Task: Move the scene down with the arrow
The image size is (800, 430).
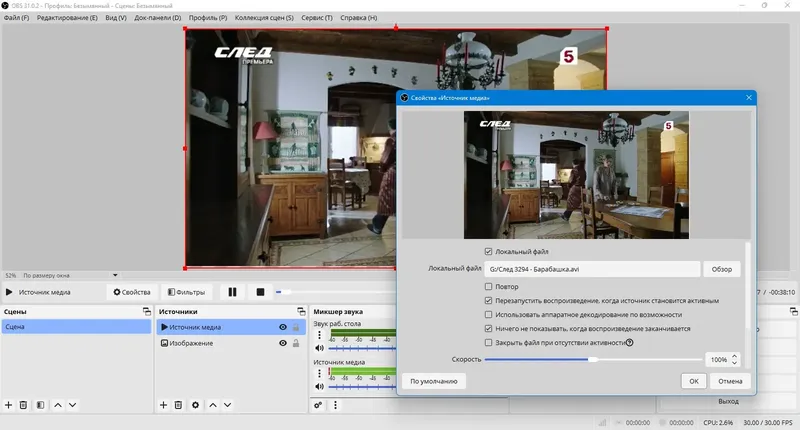Action: [72, 405]
